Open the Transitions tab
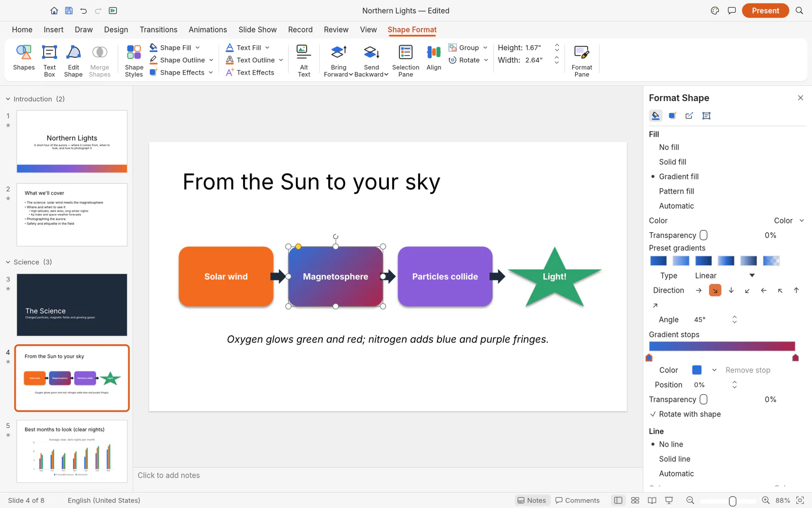The height and width of the screenshot is (508, 812). (158, 30)
